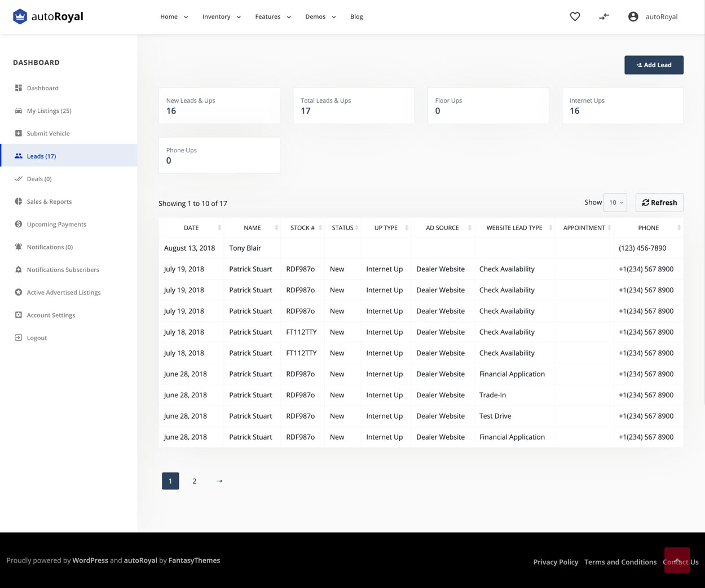Click the New Leads & Ups card
Screen dimensions: 705x588
219,106
